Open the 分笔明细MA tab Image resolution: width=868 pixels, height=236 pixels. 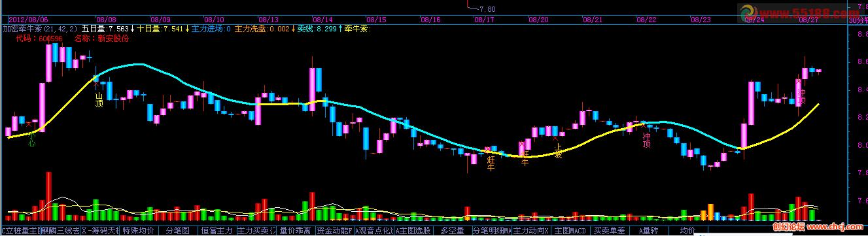(x=491, y=231)
